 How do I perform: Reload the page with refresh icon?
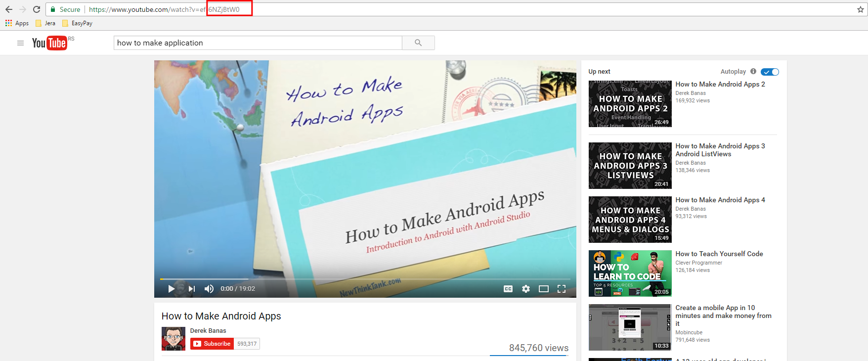click(37, 9)
